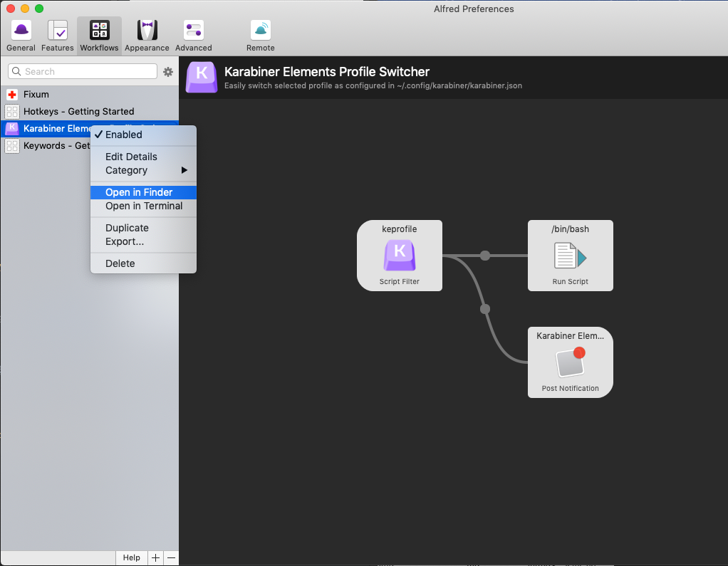Screen dimensions: 728x566
Task: Click the connection dot toward Post Notification
Action: pos(484,309)
